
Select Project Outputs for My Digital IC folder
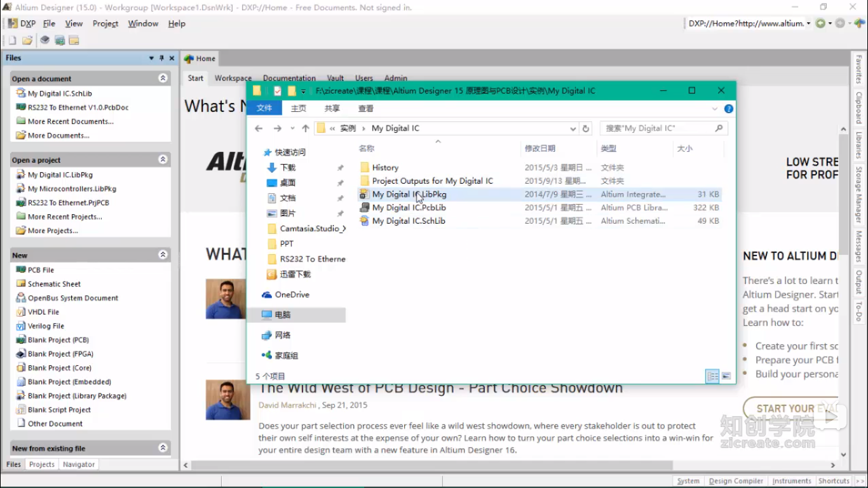pos(432,181)
